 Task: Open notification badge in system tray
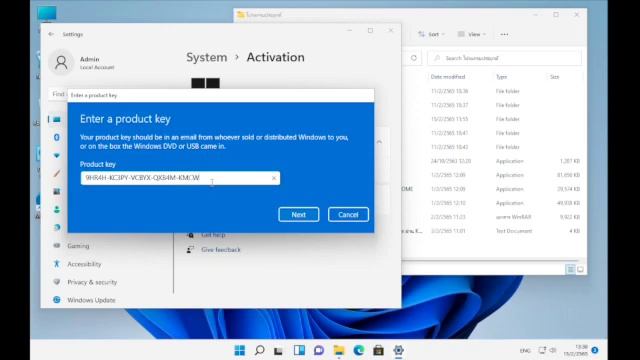[595, 350]
